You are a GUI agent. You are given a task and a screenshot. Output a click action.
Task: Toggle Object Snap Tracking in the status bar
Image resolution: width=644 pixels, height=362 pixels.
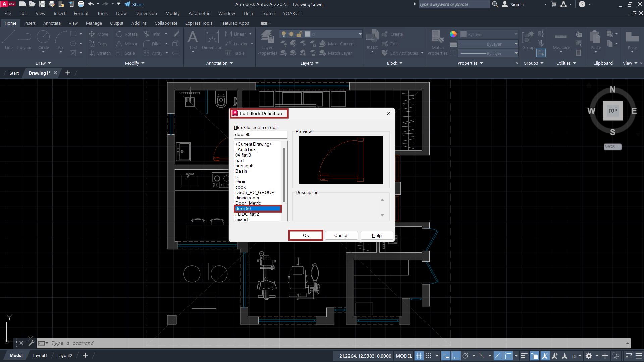498,356
